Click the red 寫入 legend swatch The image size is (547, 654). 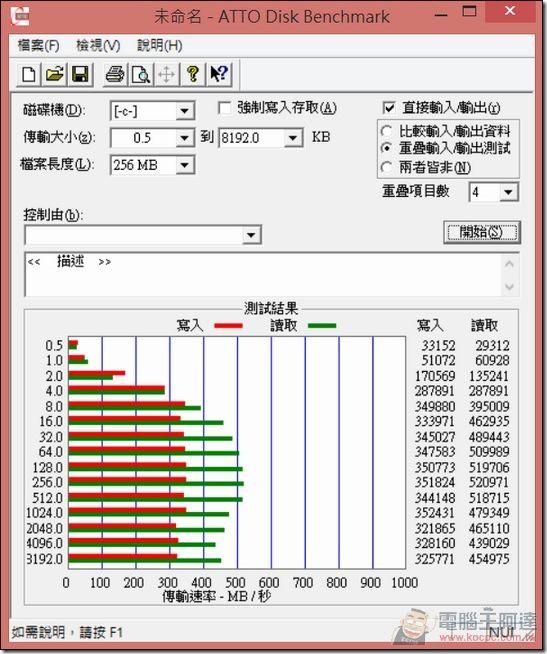tap(228, 326)
